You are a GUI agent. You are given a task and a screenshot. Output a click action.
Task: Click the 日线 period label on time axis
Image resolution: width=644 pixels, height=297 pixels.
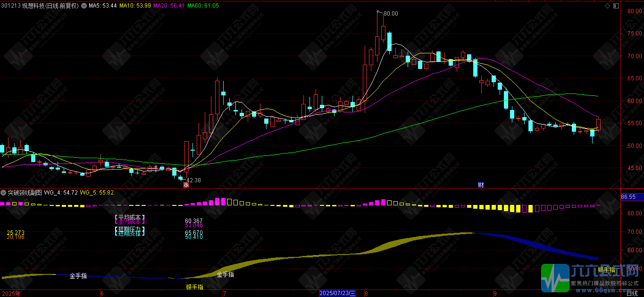coord(632,293)
